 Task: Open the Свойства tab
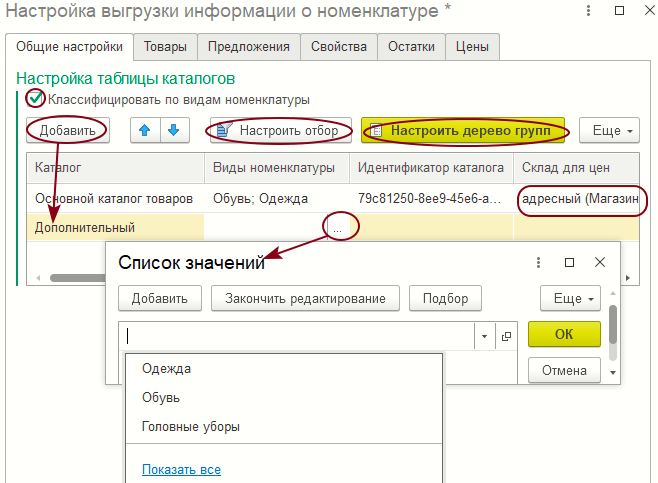[339, 47]
